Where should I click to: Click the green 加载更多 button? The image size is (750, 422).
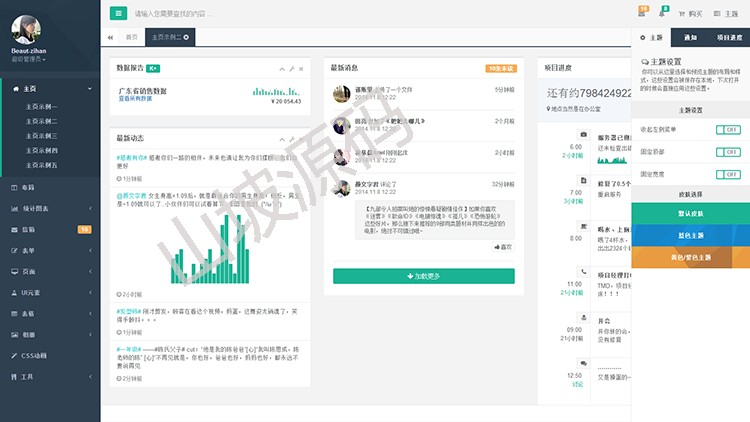point(424,276)
